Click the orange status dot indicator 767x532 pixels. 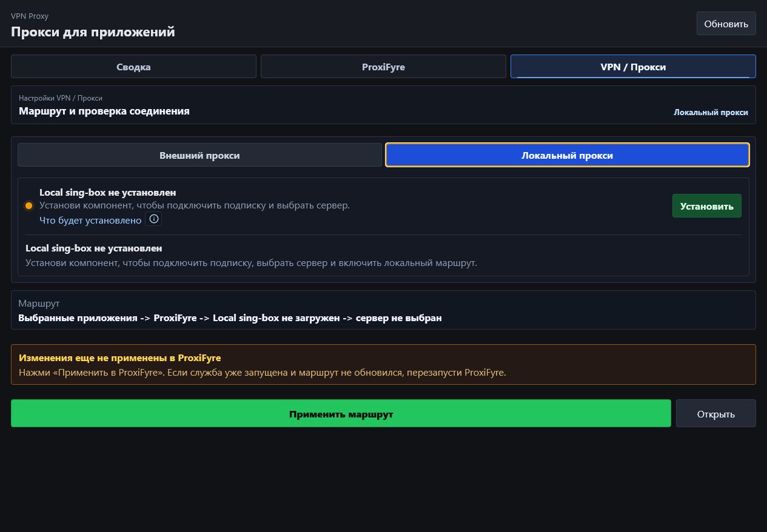[28, 206]
